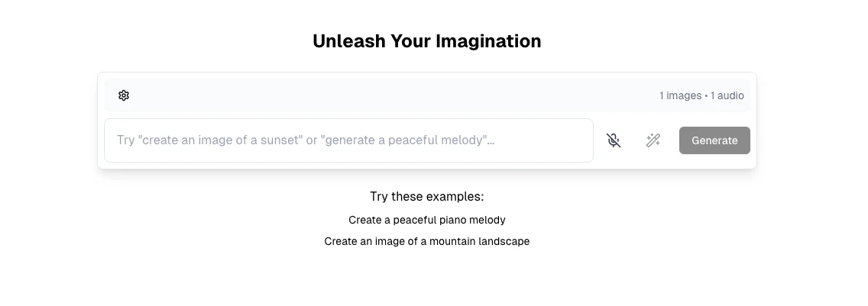
Task: Start generation with the gray Generate button
Action: 714,140
